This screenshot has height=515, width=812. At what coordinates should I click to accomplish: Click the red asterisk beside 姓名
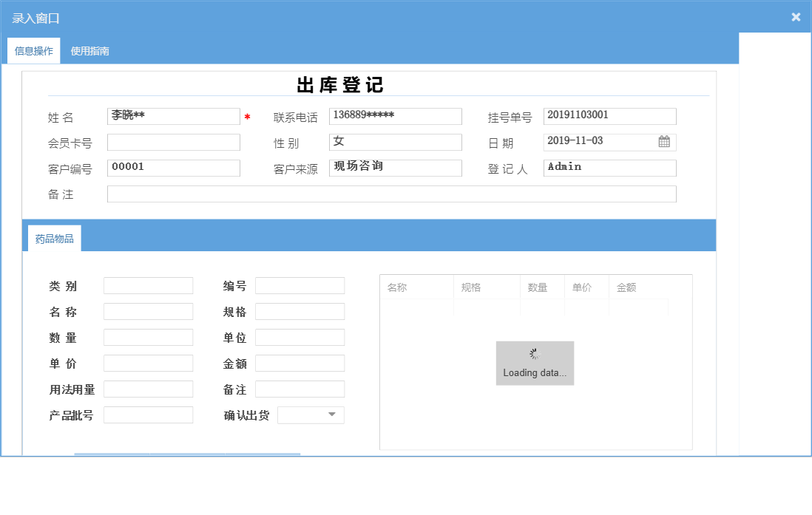click(x=246, y=117)
